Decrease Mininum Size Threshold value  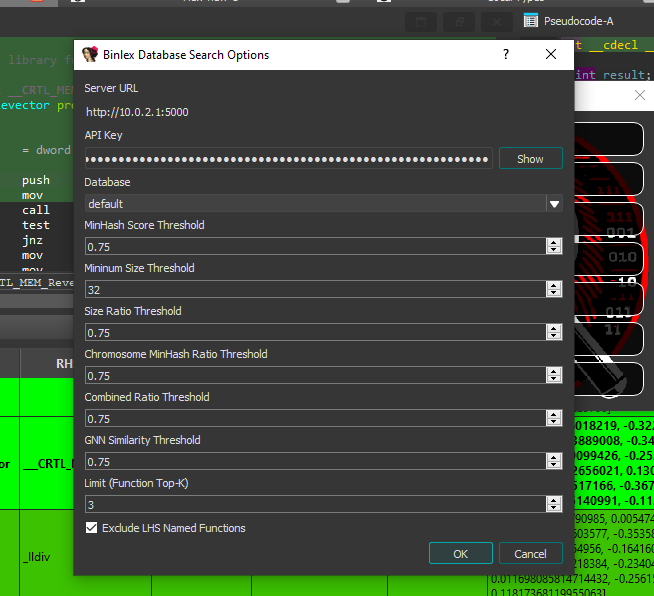pos(554,293)
